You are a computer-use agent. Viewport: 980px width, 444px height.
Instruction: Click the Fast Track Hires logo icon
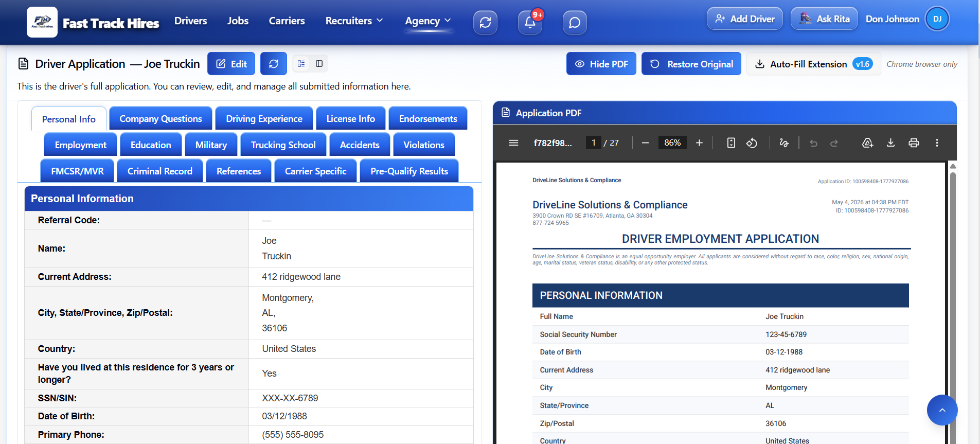tap(42, 22)
